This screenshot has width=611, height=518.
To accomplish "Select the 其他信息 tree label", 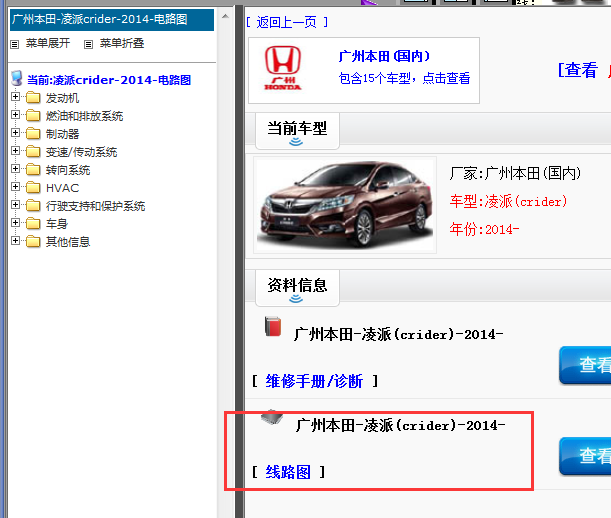I will (x=68, y=242).
